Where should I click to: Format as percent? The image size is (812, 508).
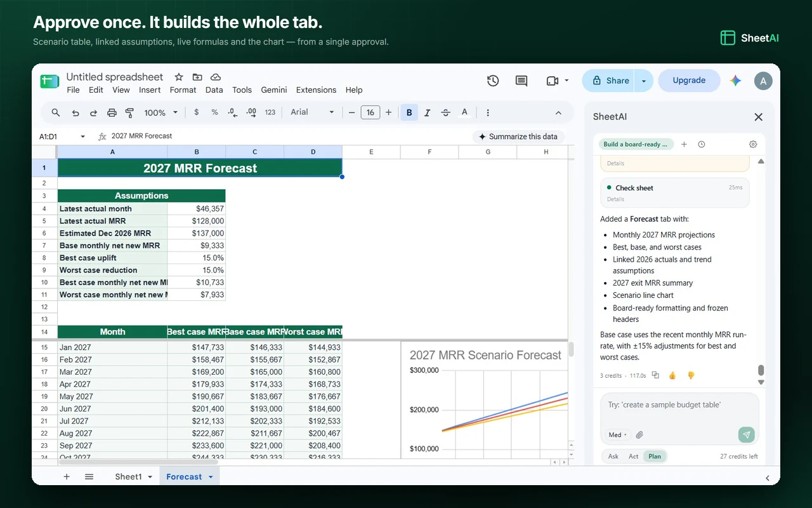point(214,112)
